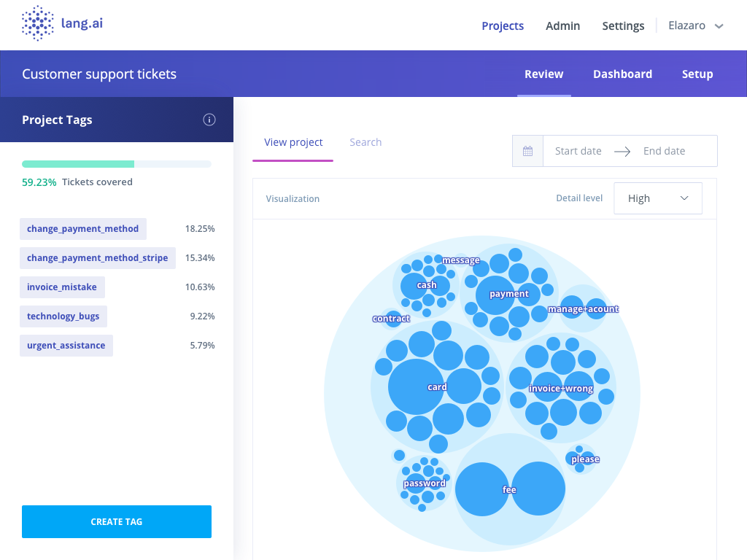Select the 'invoice+wrong' cluster bubble
The height and width of the screenshot is (560, 747).
(x=560, y=389)
